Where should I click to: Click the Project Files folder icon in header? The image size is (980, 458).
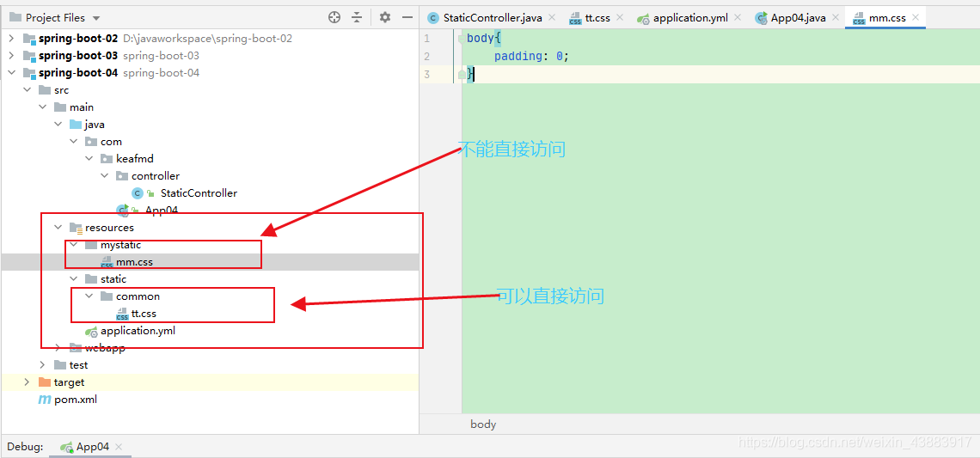[15, 17]
